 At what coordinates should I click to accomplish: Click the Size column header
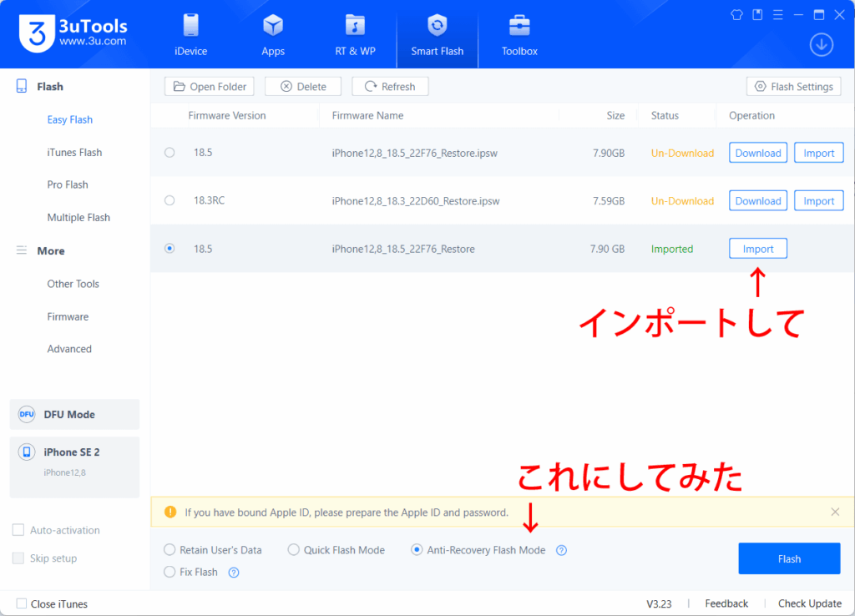615,115
